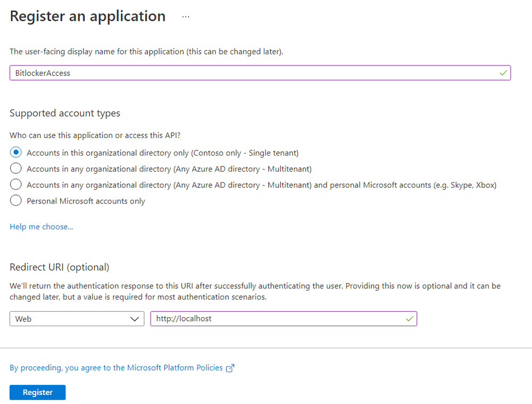Choose Personal Microsoft accounts only
The image size is (532, 404).
tap(16, 201)
